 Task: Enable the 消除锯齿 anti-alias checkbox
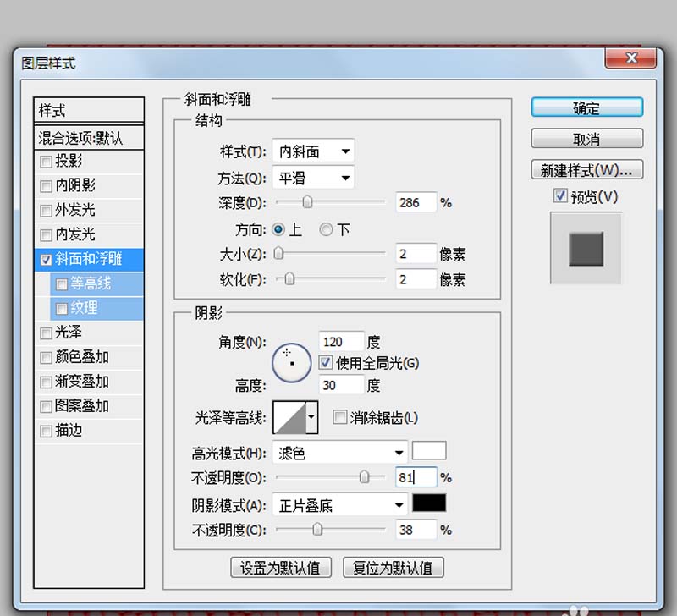[x=338, y=417]
